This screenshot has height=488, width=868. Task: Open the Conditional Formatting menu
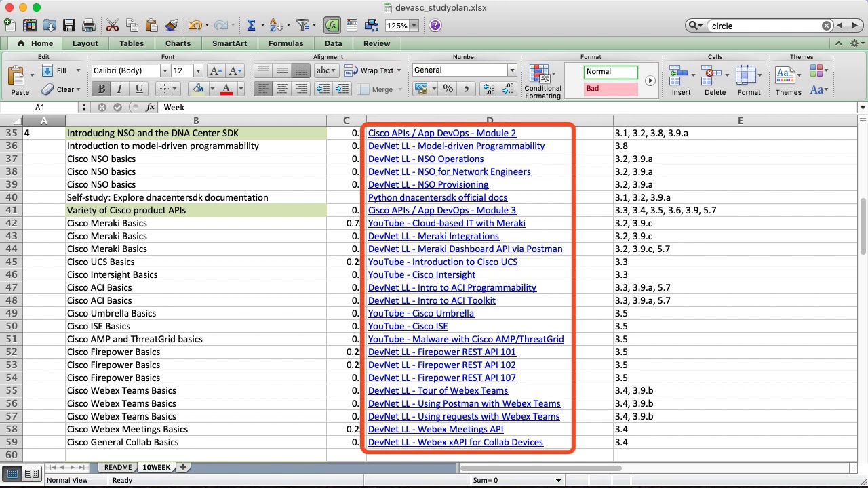pyautogui.click(x=542, y=81)
